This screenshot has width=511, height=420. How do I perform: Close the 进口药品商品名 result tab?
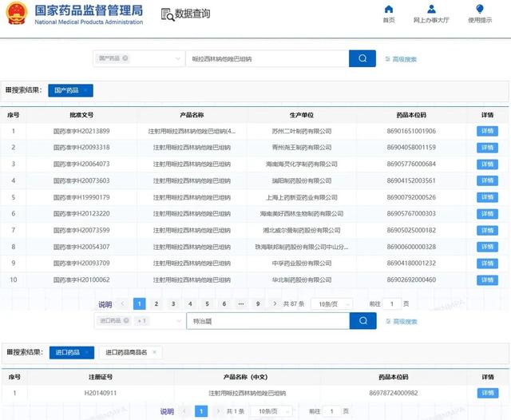154,352
